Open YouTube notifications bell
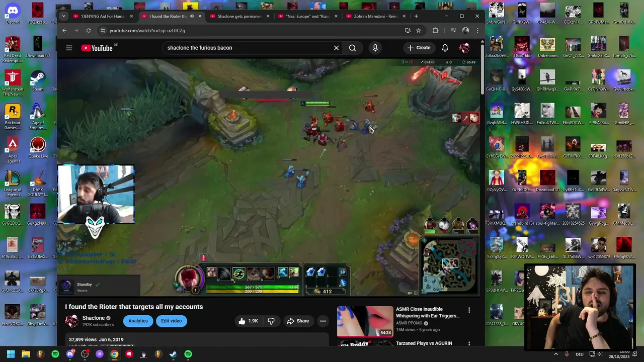Image resolution: width=644 pixels, height=362 pixels. pyautogui.click(x=445, y=48)
